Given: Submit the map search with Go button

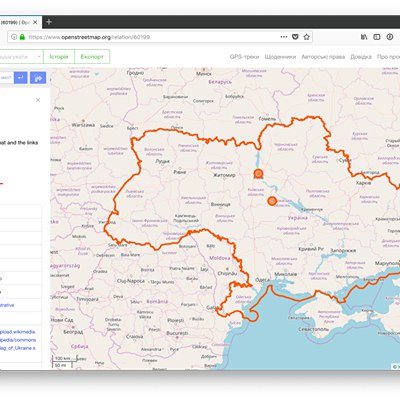Looking at the screenshot, I should tap(21, 78).
